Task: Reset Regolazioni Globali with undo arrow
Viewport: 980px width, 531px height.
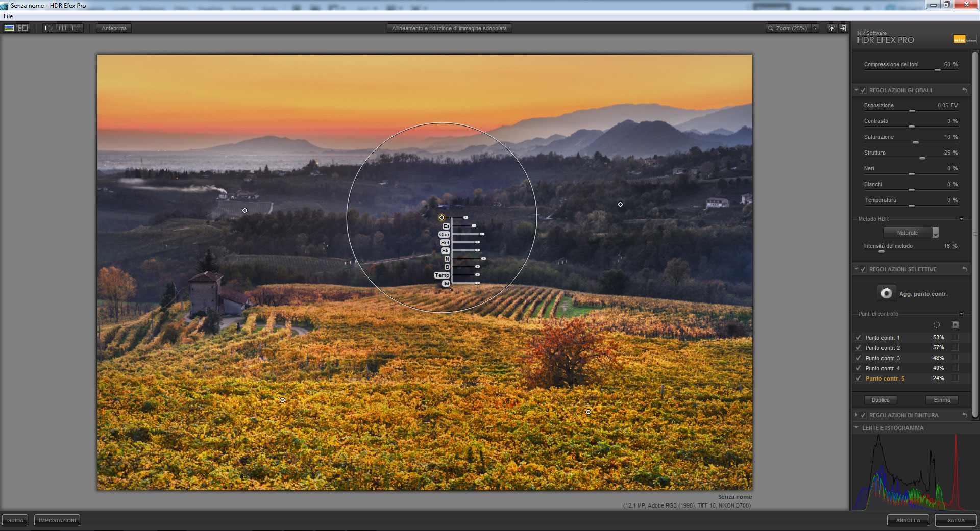Action: point(965,90)
